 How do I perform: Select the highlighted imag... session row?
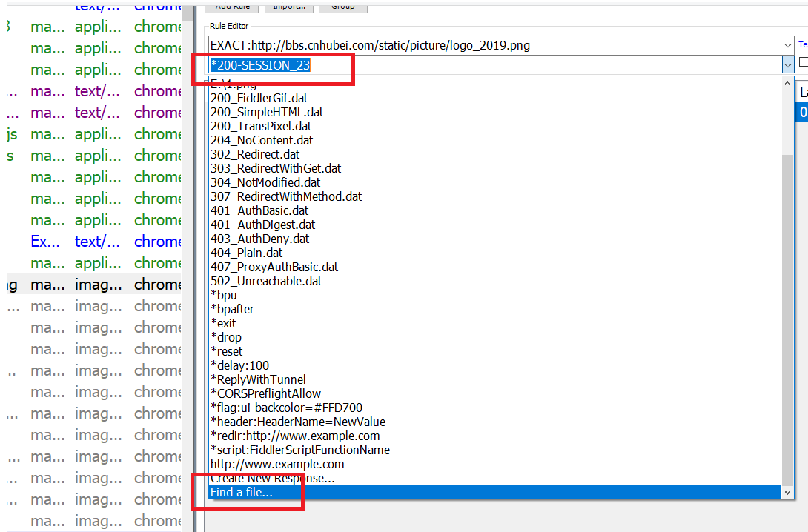click(94, 285)
